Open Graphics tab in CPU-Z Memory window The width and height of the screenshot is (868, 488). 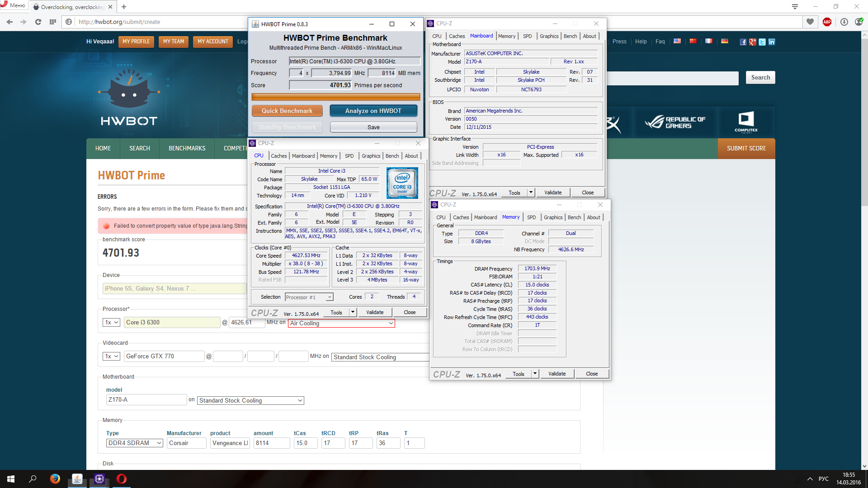click(553, 217)
